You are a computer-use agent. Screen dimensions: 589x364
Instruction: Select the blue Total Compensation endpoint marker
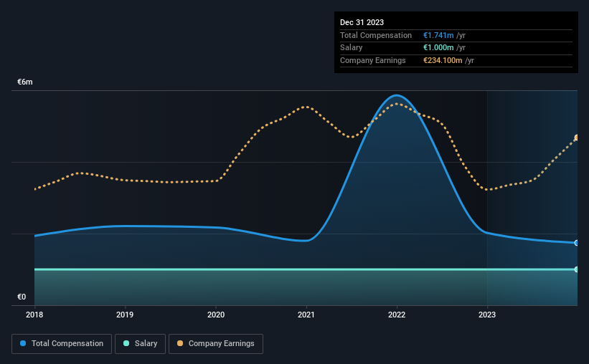pos(577,243)
